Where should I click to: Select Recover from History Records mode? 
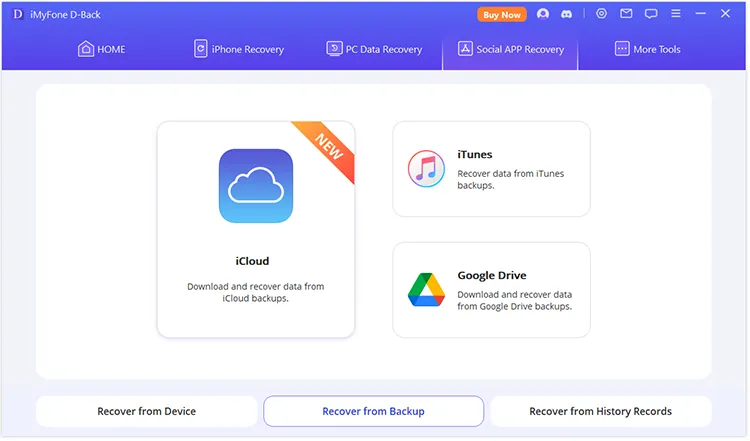(x=600, y=411)
